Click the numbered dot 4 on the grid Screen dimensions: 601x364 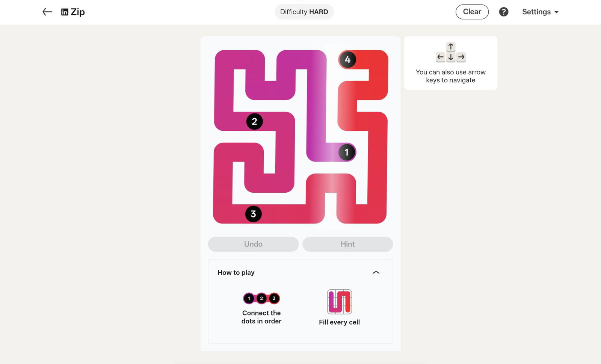[x=347, y=59]
